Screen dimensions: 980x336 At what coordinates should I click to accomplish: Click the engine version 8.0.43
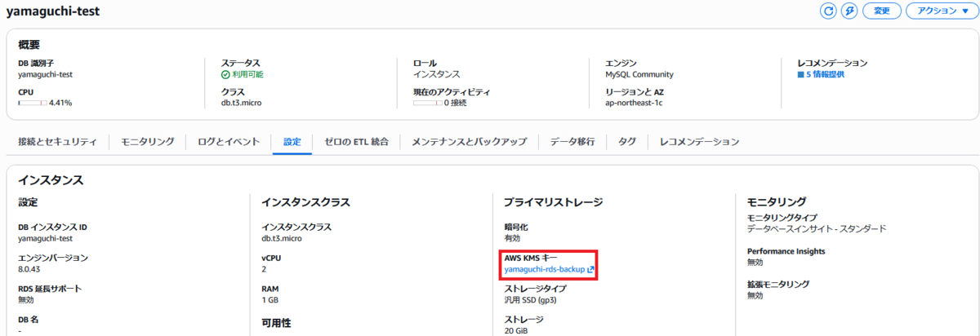[29, 269]
